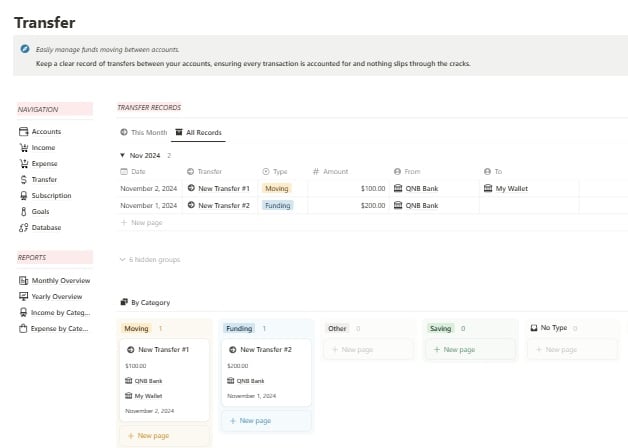The height and width of the screenshot is (448, 628).
Task: Switch to the This Month tab
Action: pos(143,132)
